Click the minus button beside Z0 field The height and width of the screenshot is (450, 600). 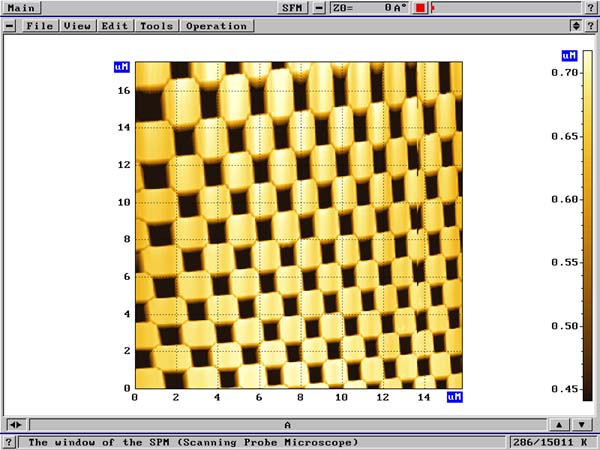pyautogui.click(x=319, y=7)
